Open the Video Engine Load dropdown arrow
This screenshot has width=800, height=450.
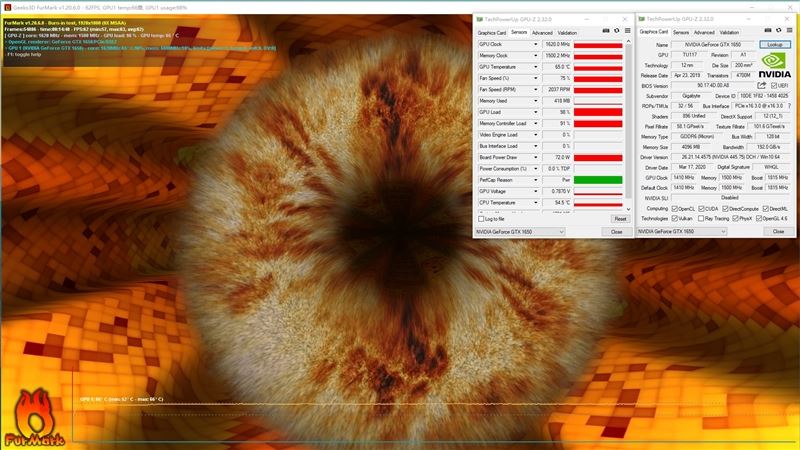pyautogui.click(x=535, y=135)
